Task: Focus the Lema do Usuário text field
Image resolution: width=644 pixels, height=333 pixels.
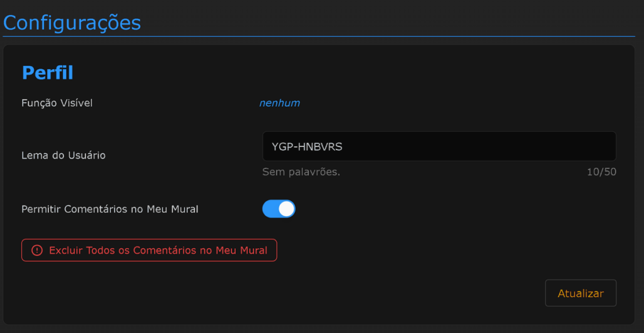Action: click(439, 146)
